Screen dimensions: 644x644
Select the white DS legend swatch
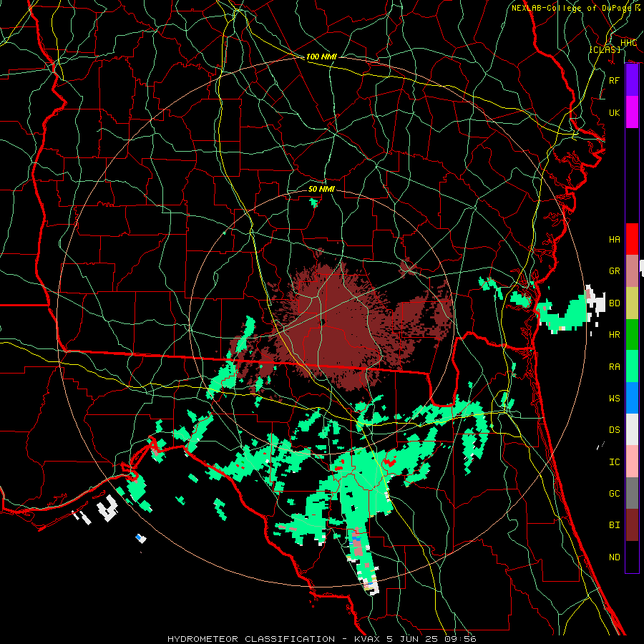(632, 429)
